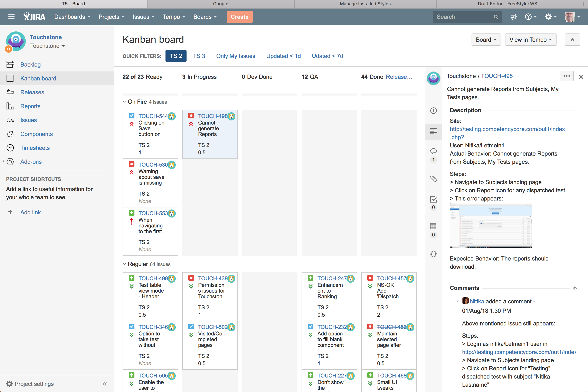Click the plus icon beside Add link

10,212
